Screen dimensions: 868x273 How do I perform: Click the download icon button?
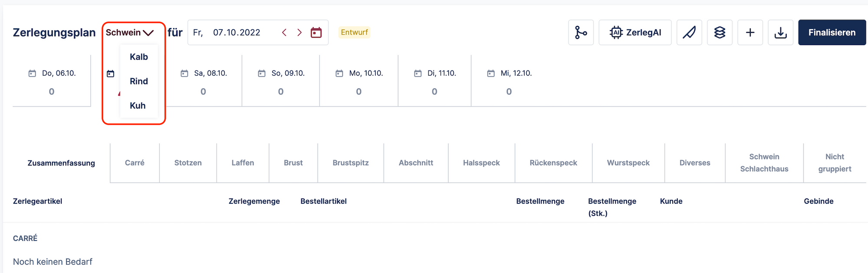click(x=780, y=33)
